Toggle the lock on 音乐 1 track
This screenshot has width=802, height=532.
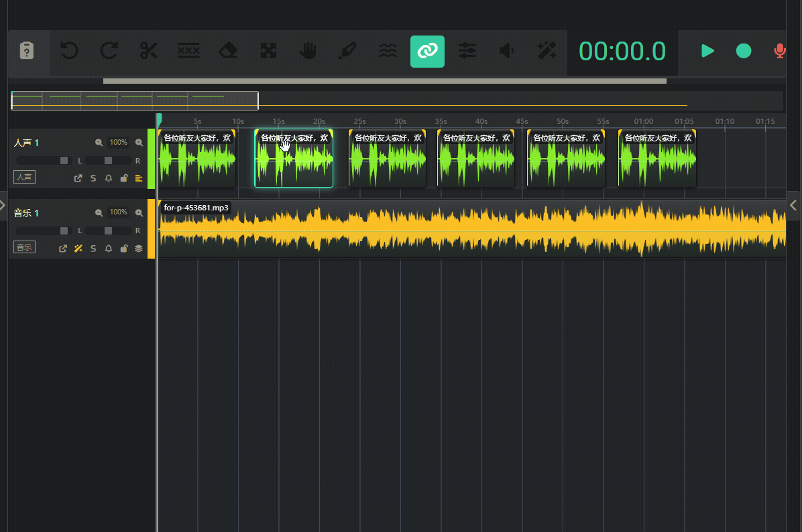click(x=123, y=249)
